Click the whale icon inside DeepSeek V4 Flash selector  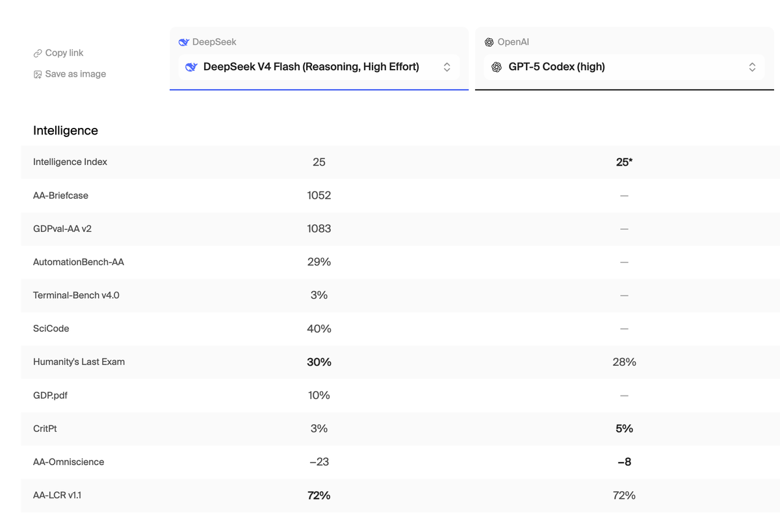point(191,67)
